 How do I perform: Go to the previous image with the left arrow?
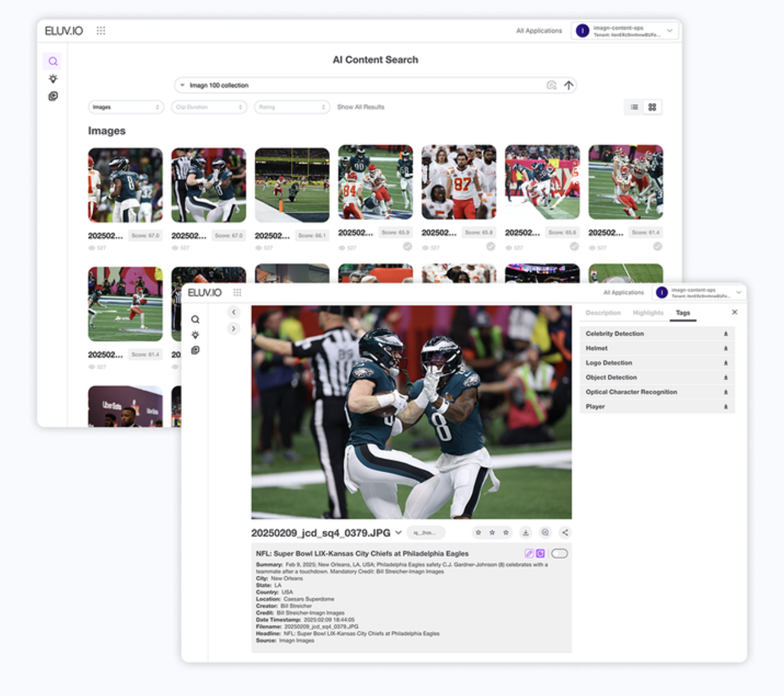(234, 312)
